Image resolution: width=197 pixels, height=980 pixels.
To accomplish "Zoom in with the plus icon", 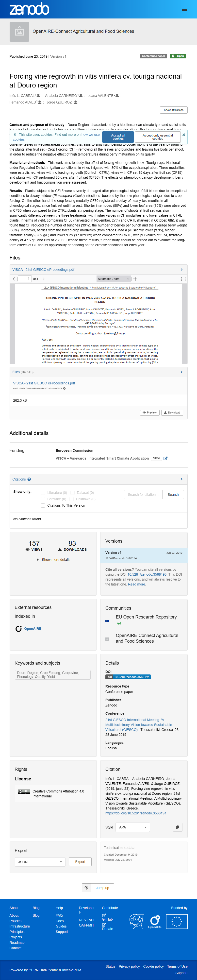I will [x=135, y=279].
